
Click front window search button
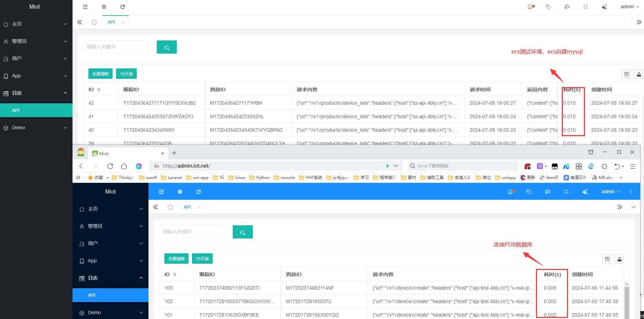(x=243, y=232)
